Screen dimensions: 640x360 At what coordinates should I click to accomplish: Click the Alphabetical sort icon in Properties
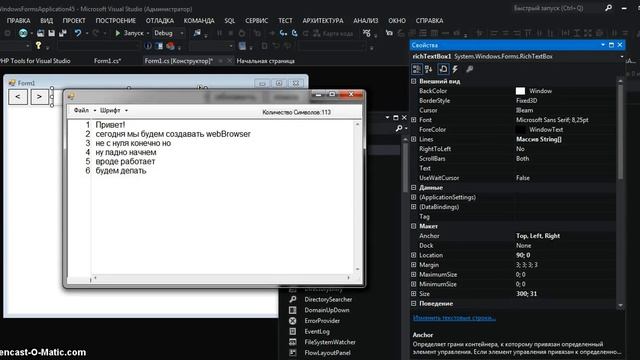point(429,69)
